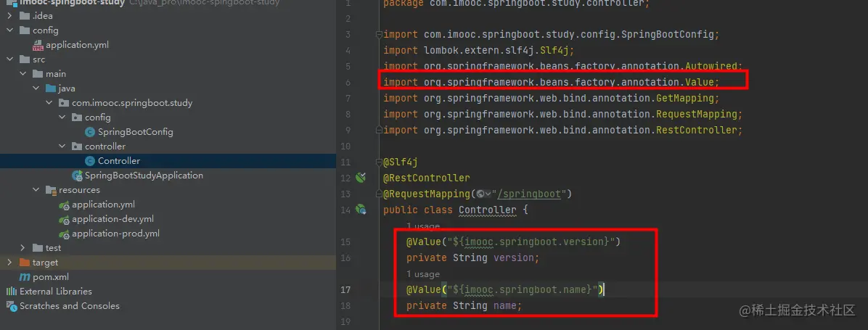Viewport: 868px width, 330px height.
Task: Collapse the config package arrow under com.imooc.springboot.study
Action: point(62,117)
